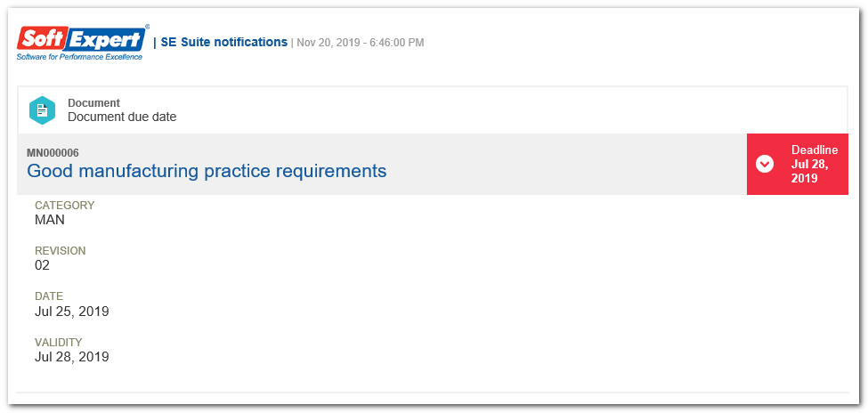Click the Document section label

click(93, 103)
